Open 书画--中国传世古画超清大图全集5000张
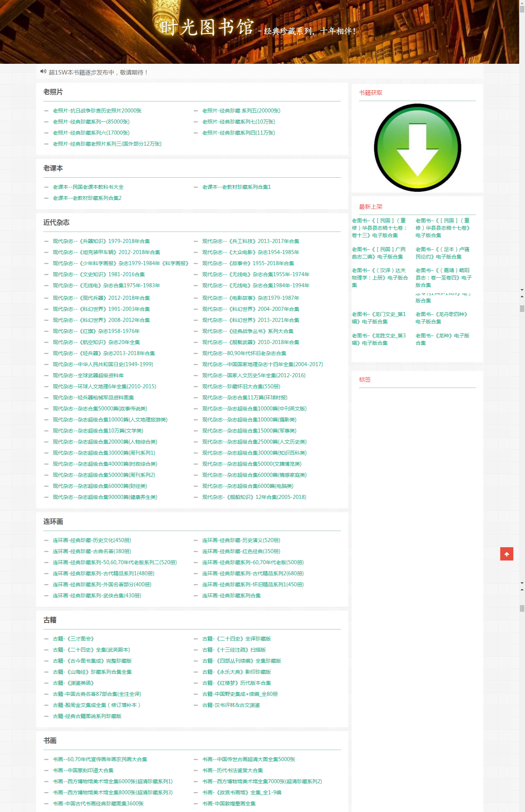Screen dimensions: 525x812 [x=249, y=759]
